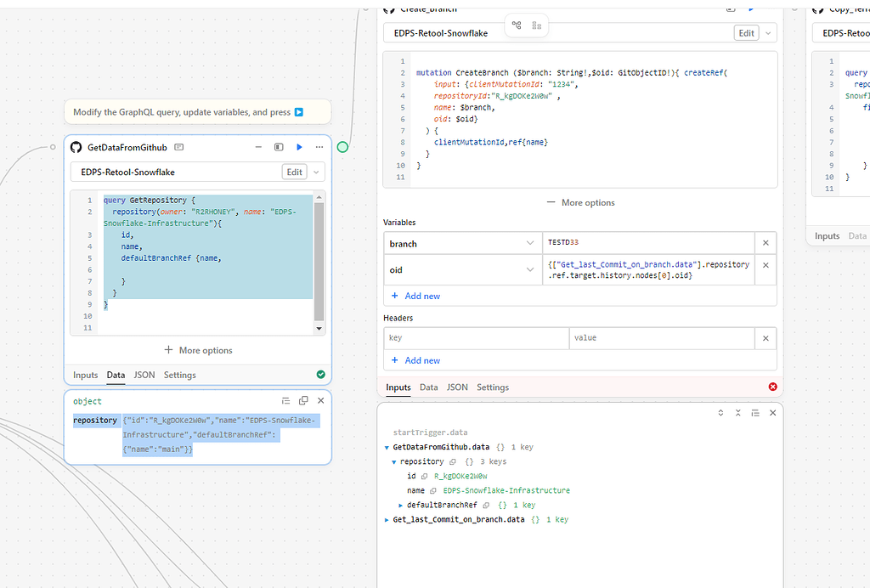Close the object result panel

tap(320, 400)
